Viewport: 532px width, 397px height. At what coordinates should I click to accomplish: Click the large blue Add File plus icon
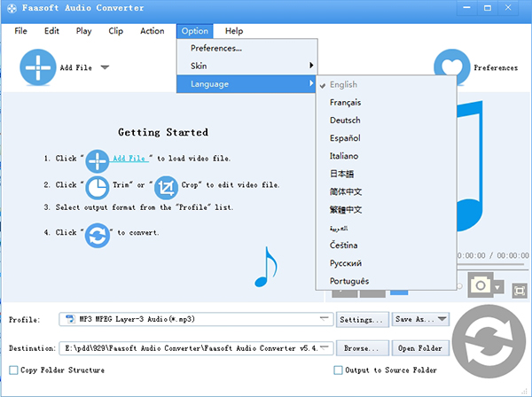(38, 67)
